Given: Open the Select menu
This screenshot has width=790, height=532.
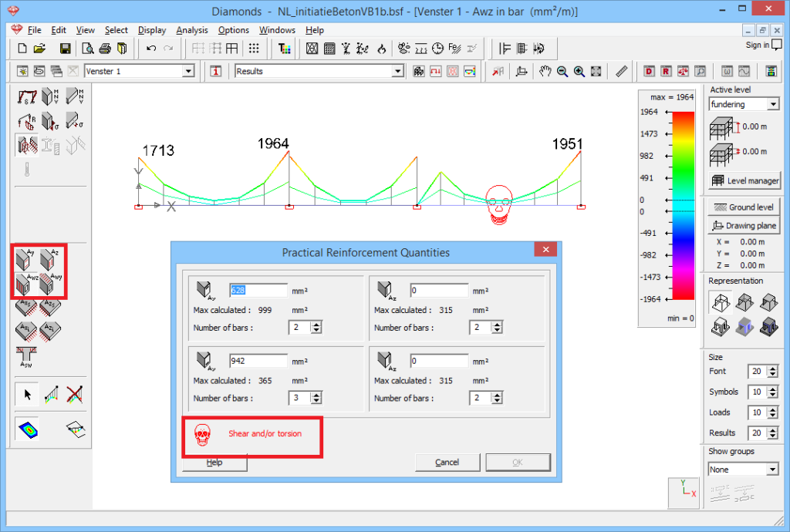Looking at the screenshot, I should pyautogui.click(x=116, y=30).
